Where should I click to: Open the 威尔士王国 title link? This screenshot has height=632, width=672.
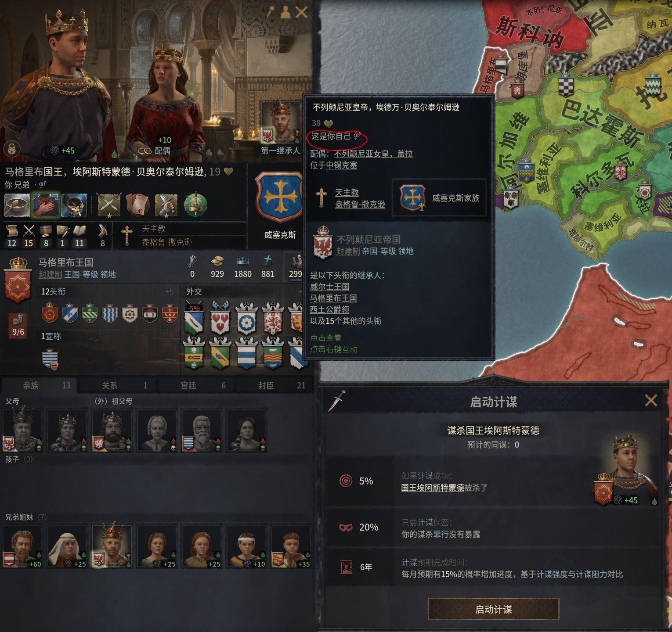coord(329,287)
